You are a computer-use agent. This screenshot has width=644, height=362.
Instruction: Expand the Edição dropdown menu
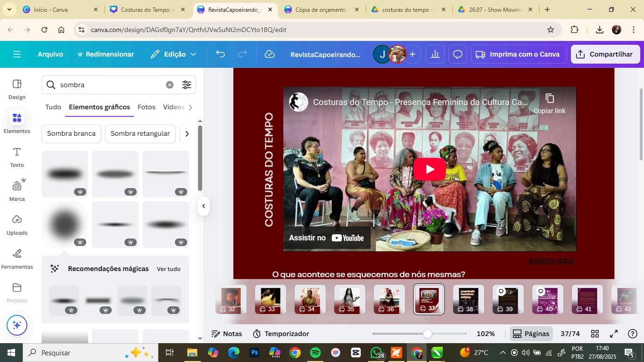[173, 54]
